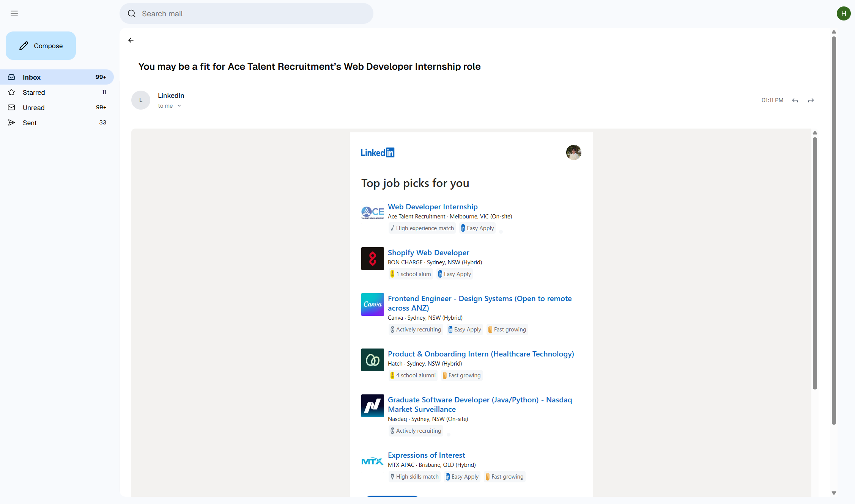Click Easy Apply tag under MTX APAC

tap(462, 477)
